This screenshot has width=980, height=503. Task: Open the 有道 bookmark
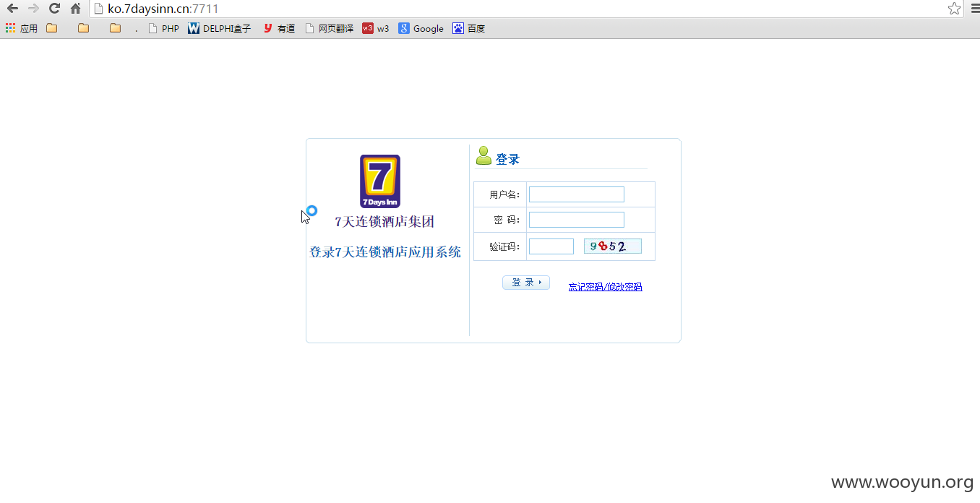[279, 28]
